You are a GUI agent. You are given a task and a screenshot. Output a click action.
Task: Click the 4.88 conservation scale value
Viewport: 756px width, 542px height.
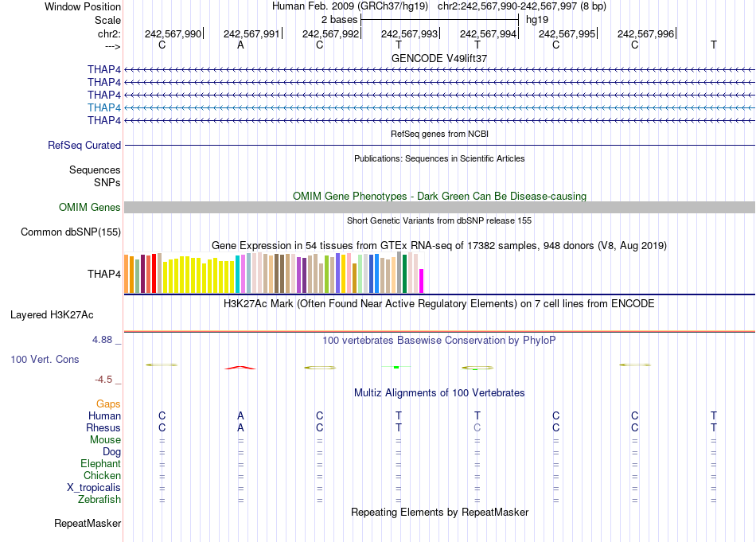(x=102, y=340)
